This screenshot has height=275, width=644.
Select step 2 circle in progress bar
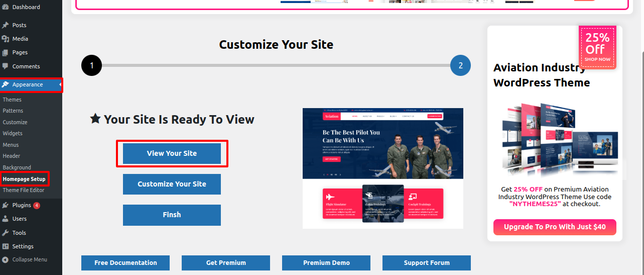[x=461, y=65]
